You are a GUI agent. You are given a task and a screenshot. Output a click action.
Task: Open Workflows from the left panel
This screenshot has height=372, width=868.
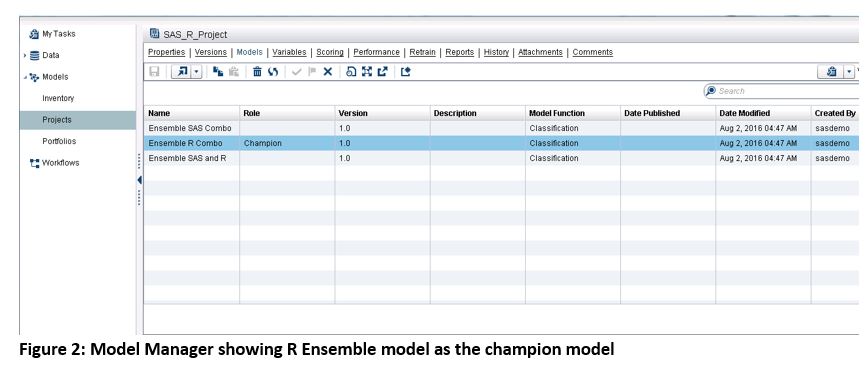point(60,163)
